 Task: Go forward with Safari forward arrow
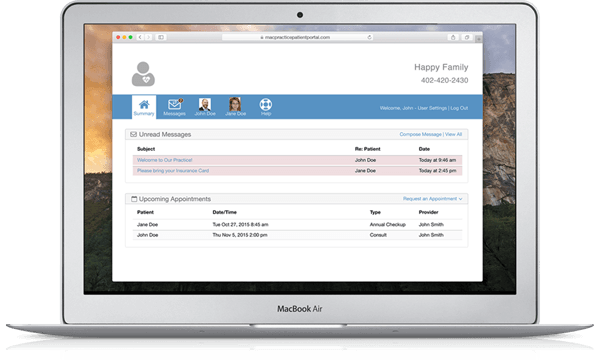pos(148,37)
